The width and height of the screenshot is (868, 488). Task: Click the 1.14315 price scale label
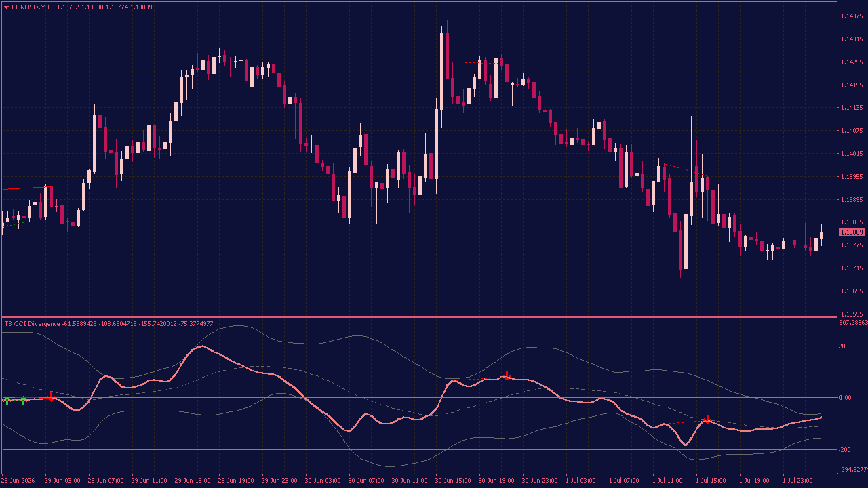tap(852, 39)
